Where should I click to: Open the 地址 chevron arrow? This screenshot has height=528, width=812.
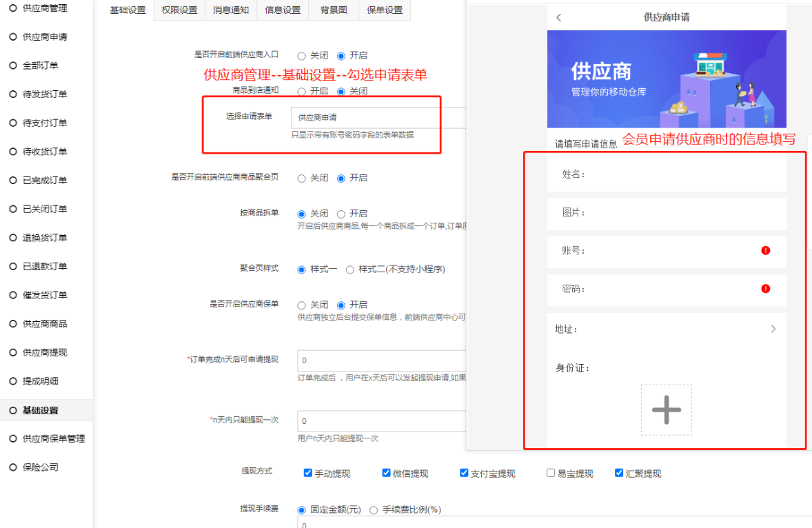(x=773, y=329)
